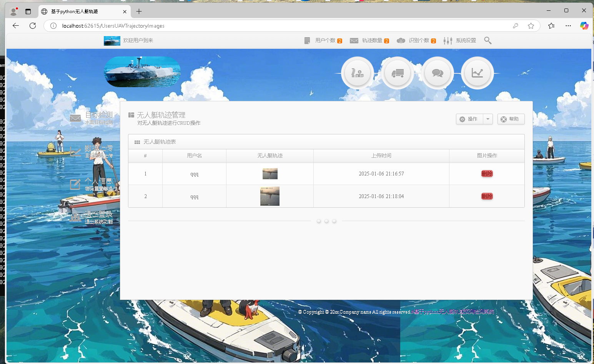Viewport: 594px width, 364px height.
Task: Go back with the browser back arrow
Action: (x=16, y=26)
